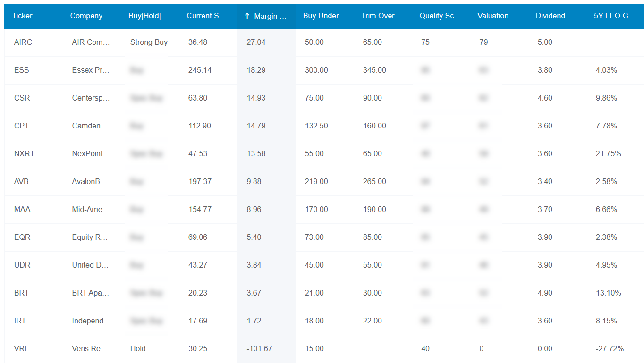Click the CPT ticker cell
The height and width of the screenshot is (364, 644).
tap(22, 126)
